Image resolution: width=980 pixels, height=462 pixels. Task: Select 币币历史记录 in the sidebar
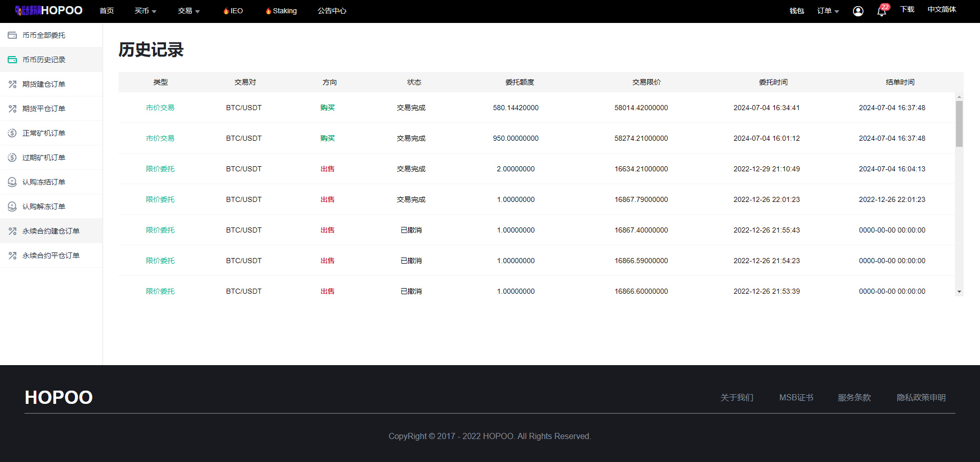pyautogui.click(x=44, y=60)
